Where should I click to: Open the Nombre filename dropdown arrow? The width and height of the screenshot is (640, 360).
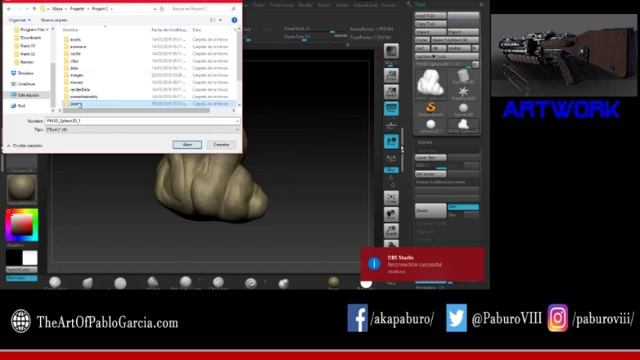tap(237, 121)
